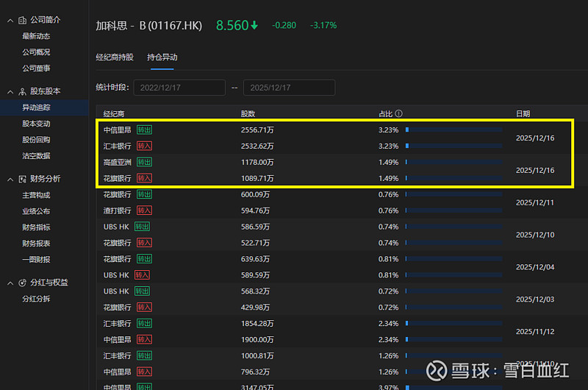
Task: Go to 财务报表 in the sidebar
Action: tap(36, 243)
